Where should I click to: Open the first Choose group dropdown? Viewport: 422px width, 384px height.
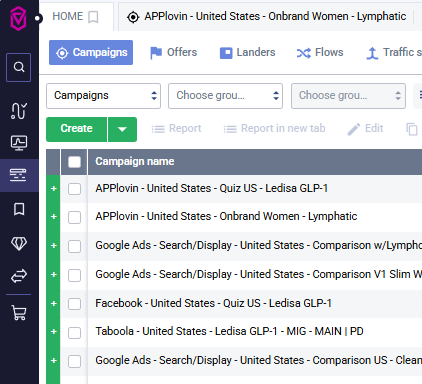click(x=225, y=96)
